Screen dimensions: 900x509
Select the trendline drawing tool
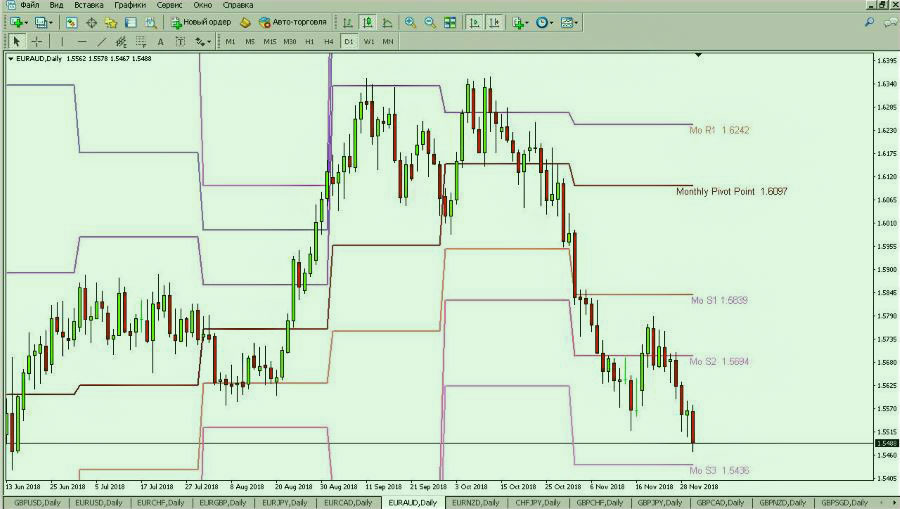(x=101, y=41)
